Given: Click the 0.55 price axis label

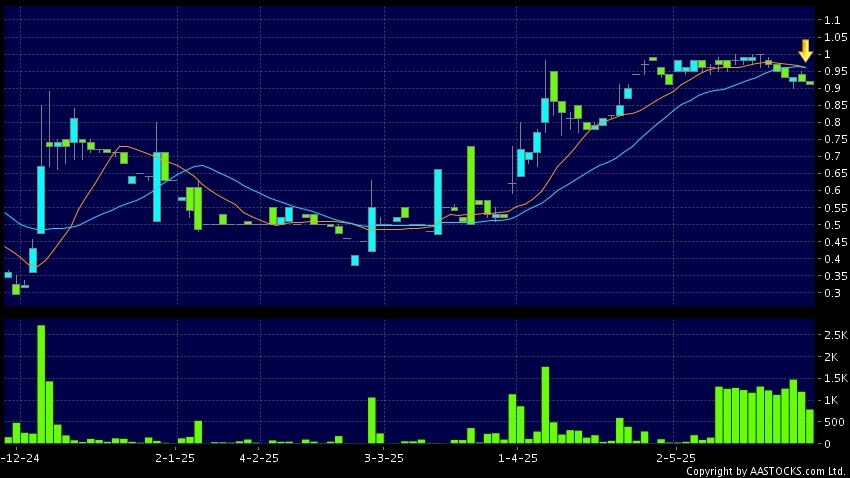Looking at the screenshot, I should 835,208.
